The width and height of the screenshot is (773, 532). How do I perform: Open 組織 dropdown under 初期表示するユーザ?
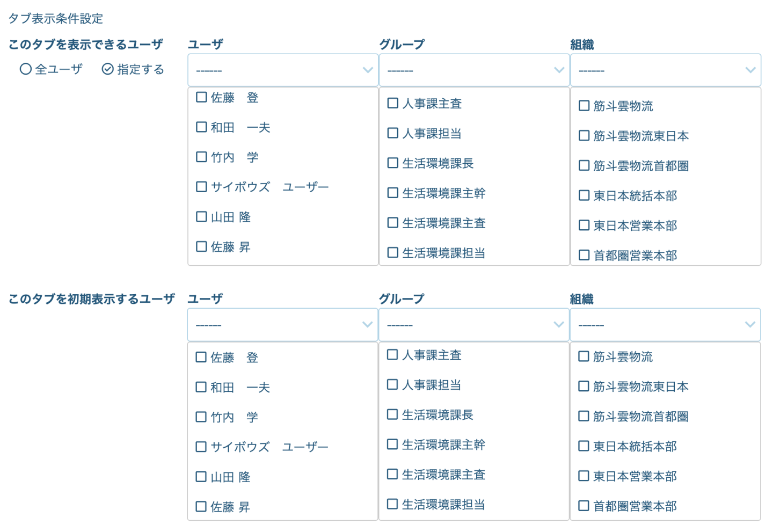click(x=665, y=325)
